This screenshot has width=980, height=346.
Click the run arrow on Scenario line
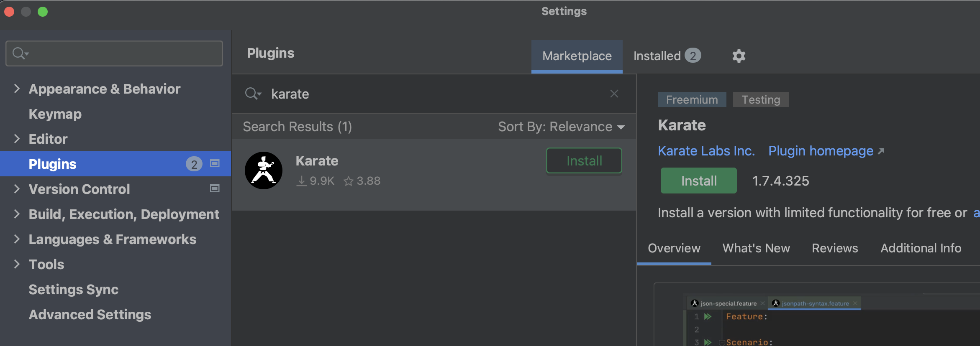(x=708, y=342)
